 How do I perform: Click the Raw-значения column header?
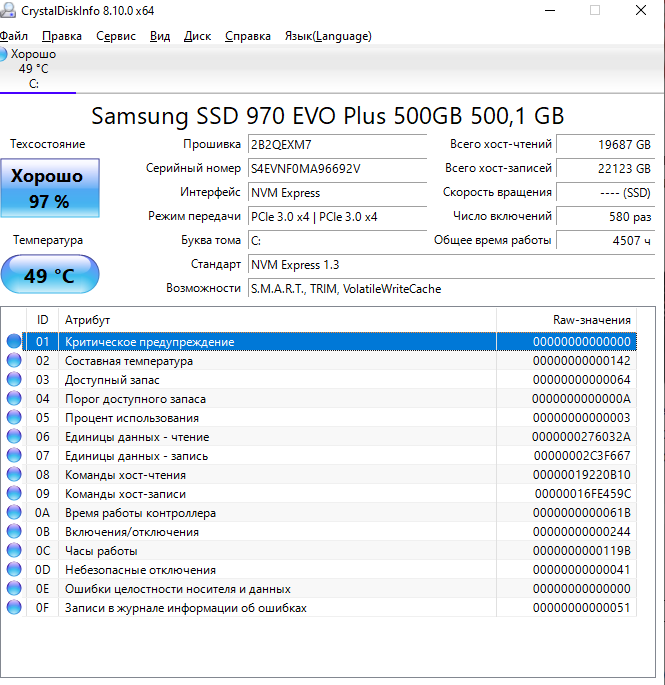(566, 320)
